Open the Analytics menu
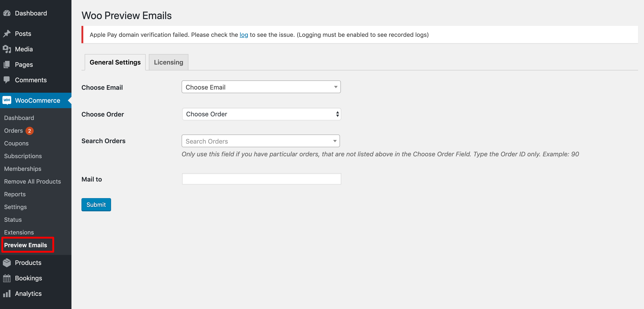The image size is (644, 309). [x=36, y=294]
